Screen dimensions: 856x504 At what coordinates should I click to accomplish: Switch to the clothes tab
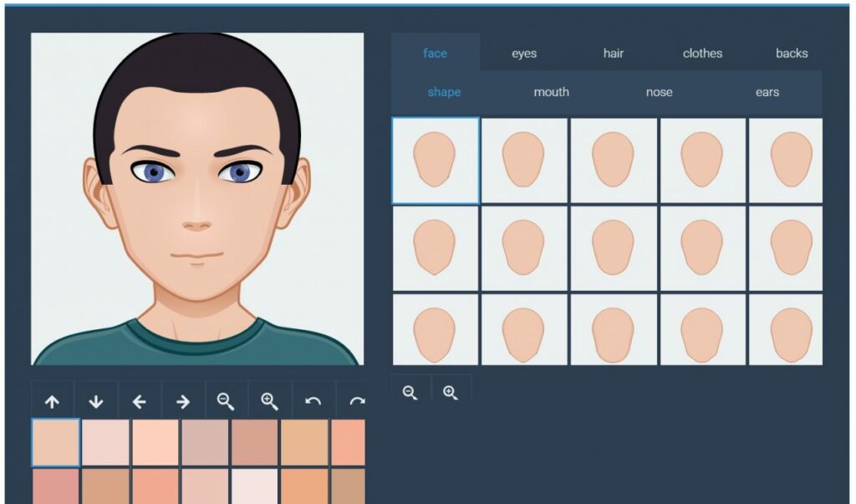pos(703,53)
